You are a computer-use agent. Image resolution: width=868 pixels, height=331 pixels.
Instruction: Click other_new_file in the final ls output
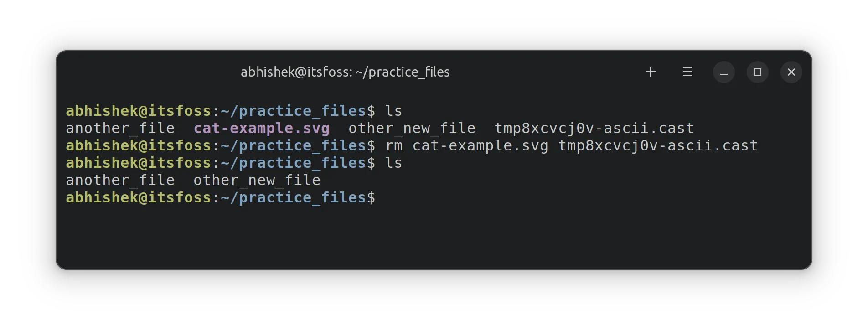coord(257,180)
